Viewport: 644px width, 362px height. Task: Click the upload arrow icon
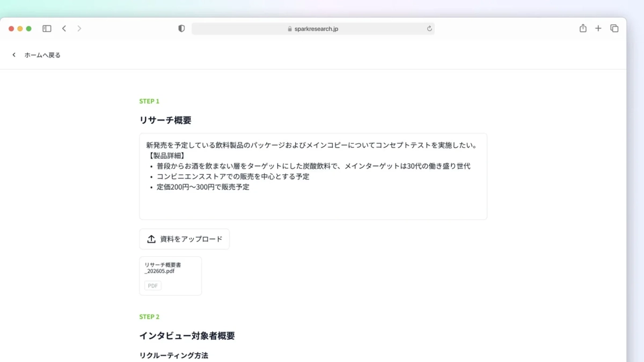point(151,239)
